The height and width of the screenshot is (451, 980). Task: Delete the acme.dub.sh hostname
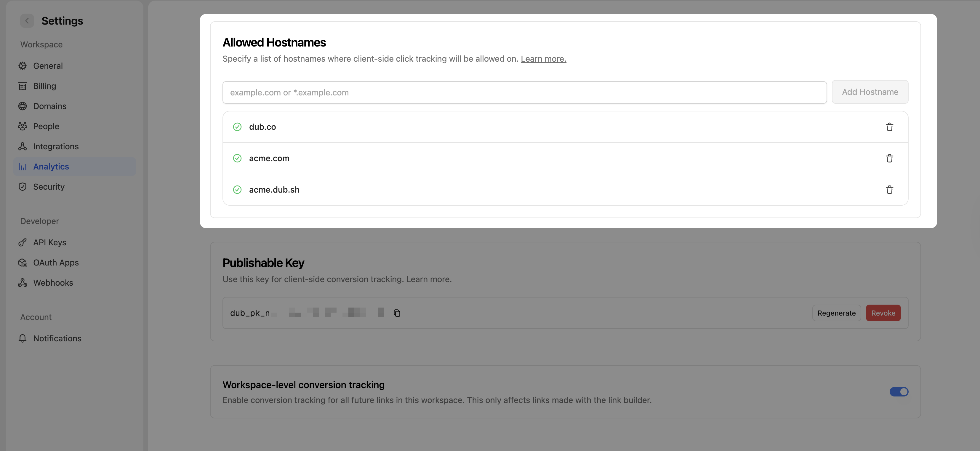pyautogui.click(x=889, y=190)
